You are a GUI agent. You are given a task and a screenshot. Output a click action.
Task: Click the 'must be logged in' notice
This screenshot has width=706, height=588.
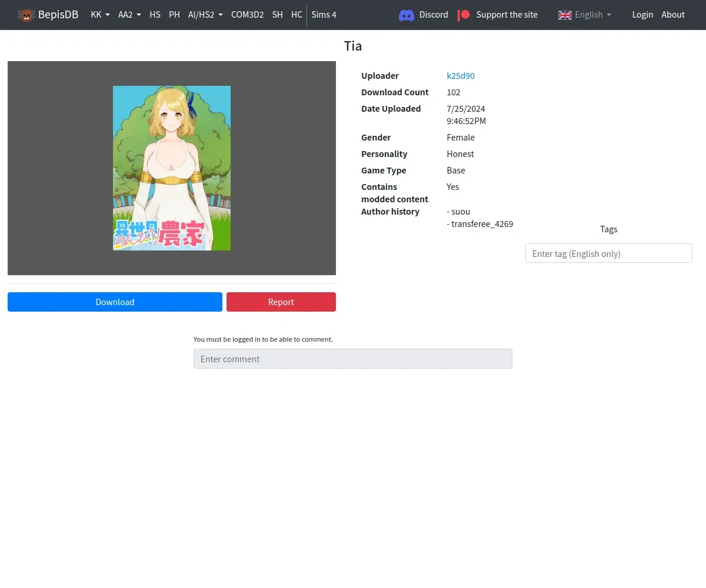(263, 339)
